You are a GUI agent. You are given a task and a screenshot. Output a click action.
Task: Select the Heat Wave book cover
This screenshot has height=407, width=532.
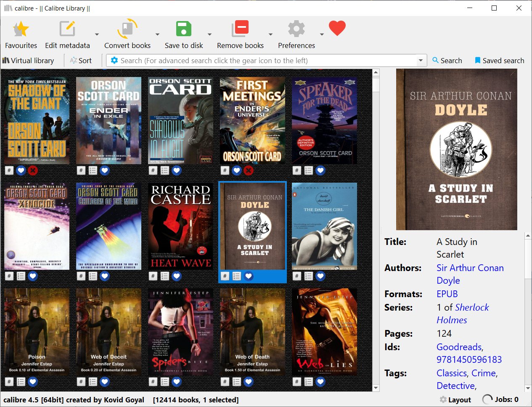181,226
